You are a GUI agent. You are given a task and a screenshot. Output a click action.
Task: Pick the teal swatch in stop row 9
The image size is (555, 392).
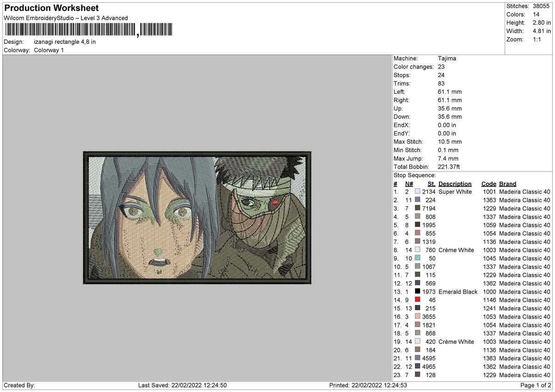[418, 258]
